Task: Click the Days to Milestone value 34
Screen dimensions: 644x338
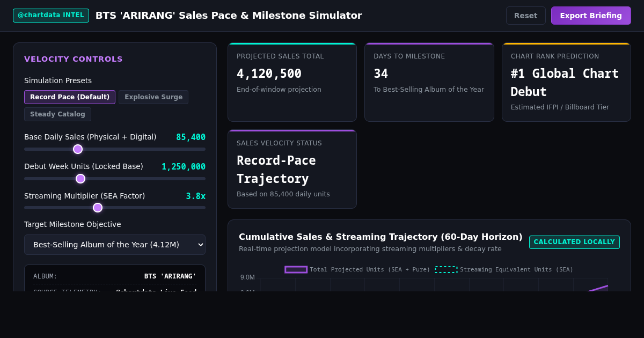Action: tap(380, 74)
